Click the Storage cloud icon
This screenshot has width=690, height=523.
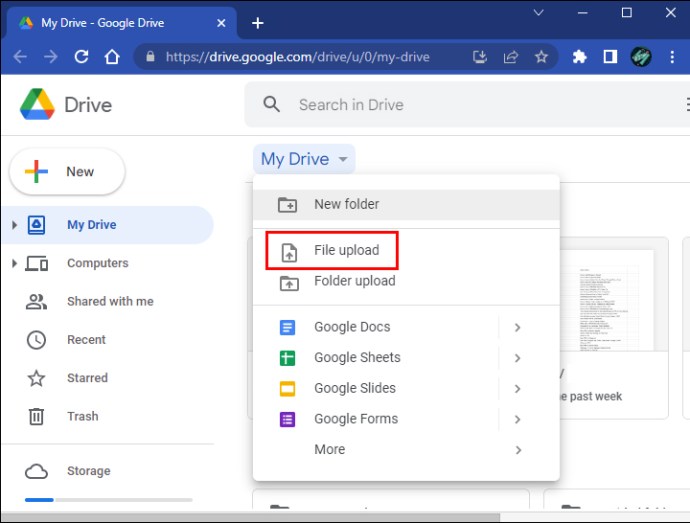click(36, 471)
